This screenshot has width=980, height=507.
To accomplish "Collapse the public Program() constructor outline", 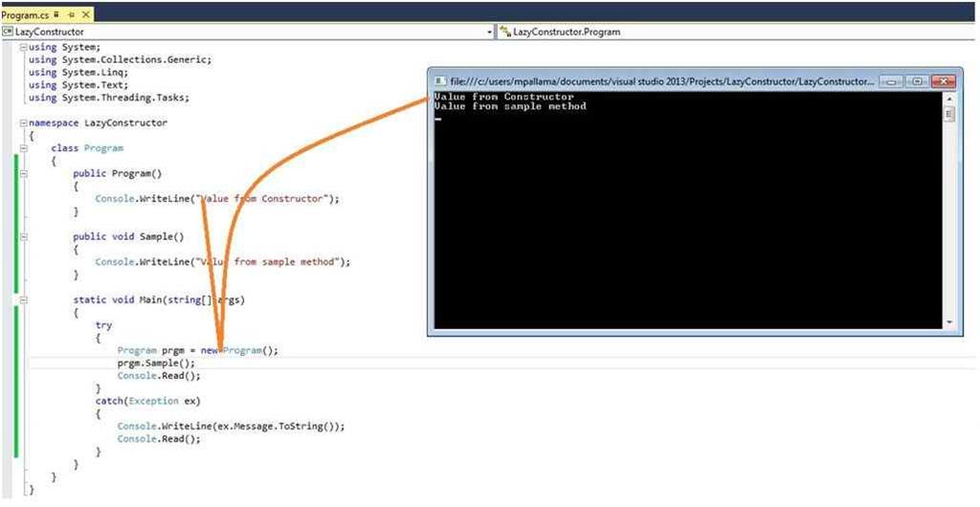I will point(24,173).
